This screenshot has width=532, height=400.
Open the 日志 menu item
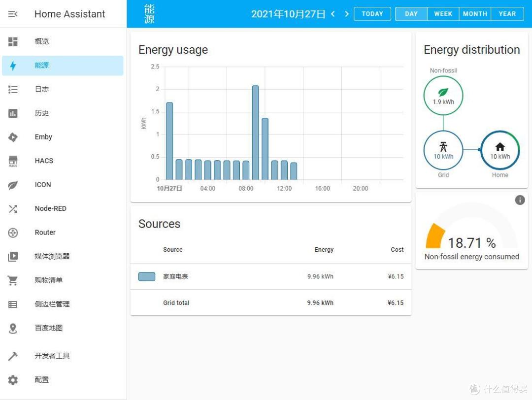point(63,90)
